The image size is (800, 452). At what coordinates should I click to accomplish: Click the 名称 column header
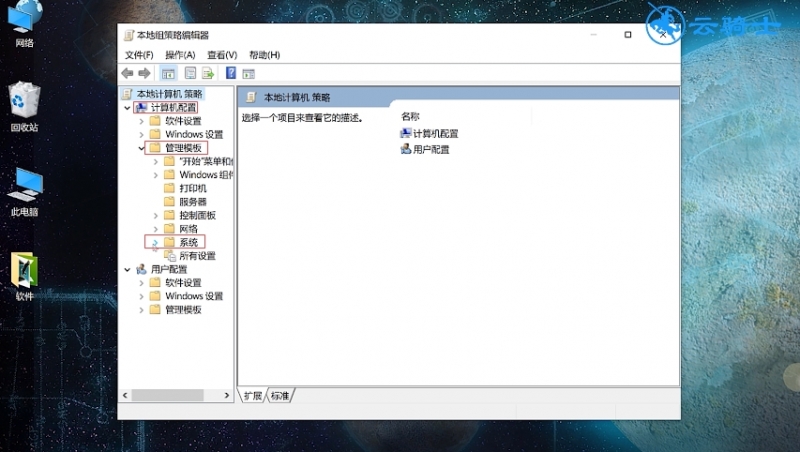point(410,116)
